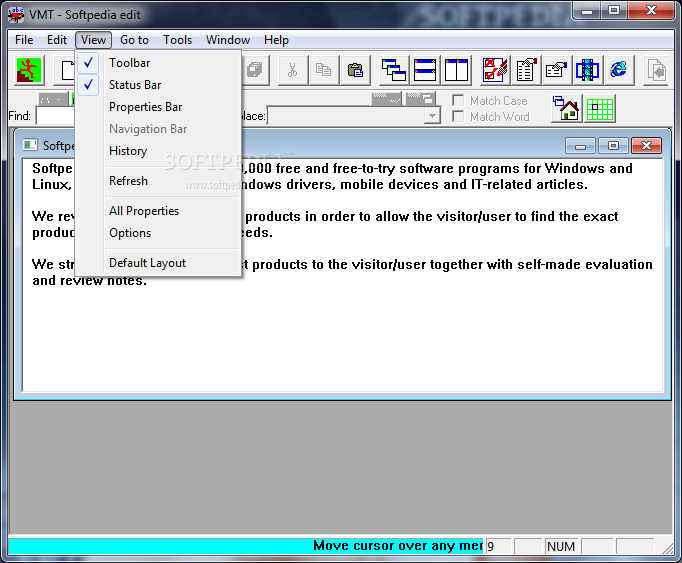Click the clipboard Paste icon
The image size is (682, 563).
click(354, 70)
